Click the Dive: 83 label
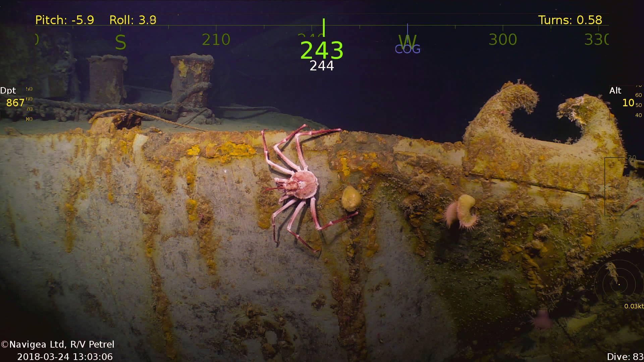The image size is (644, 362). coord(625,357)
